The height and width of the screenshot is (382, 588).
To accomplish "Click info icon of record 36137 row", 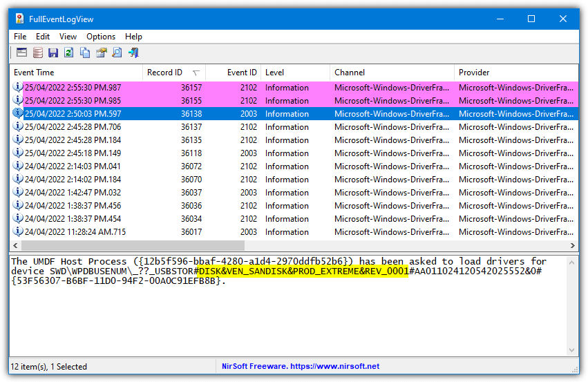I will pyautogui.click(x=18, y=126).
